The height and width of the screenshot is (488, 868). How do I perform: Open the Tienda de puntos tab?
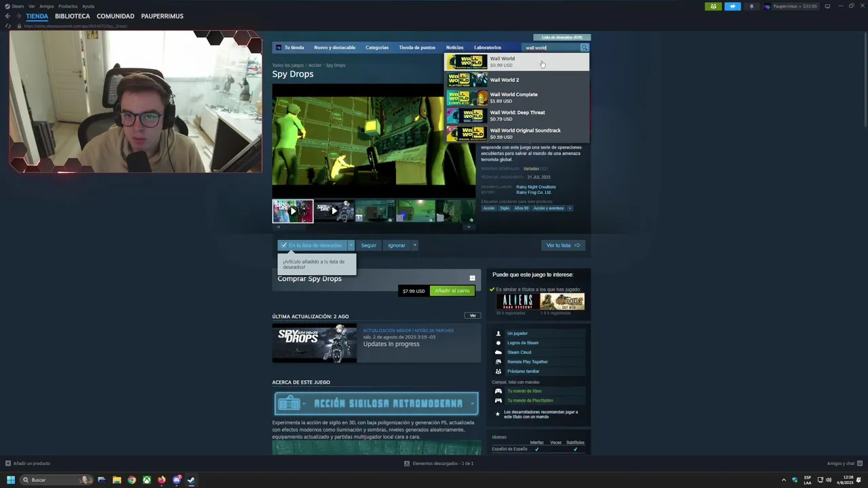[x=417, y=47]
